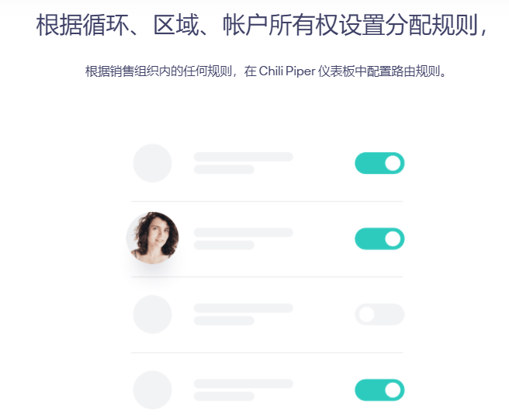Click the woman's profile photo avatar
509x420 pixels.
(153, 238)
